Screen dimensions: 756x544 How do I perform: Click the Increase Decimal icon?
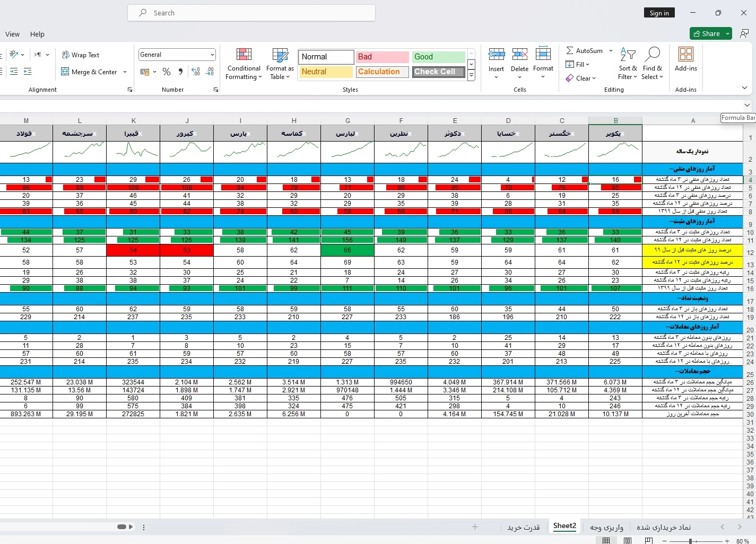(196, 72)
